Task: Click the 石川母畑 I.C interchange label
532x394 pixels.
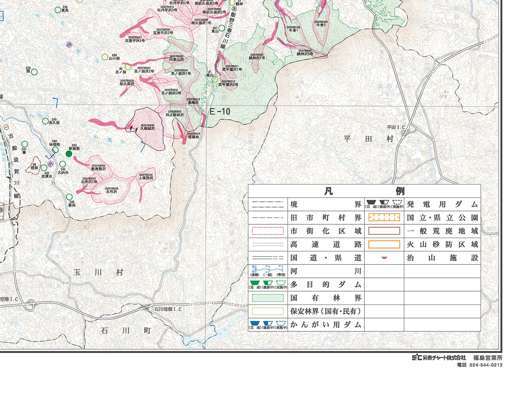Action: point(168,309)
